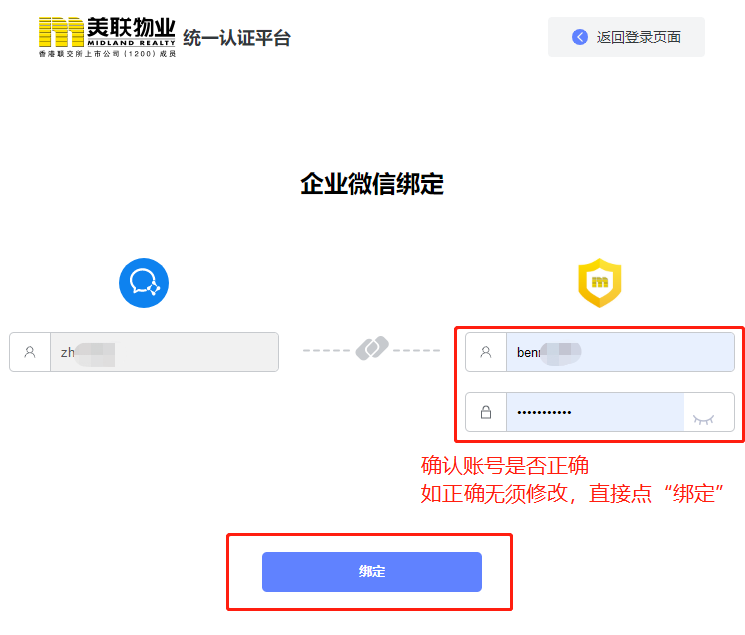Screen dimensions: 745x635
Task: Toggle password visibility with eye icon
Action: coord(703,419)
